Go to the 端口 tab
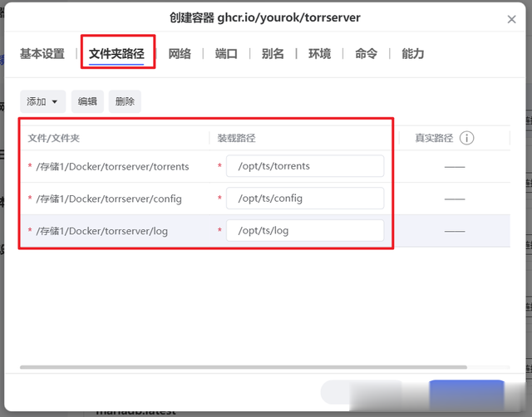The height and width of the screenshot is (417, 532). 226,53
